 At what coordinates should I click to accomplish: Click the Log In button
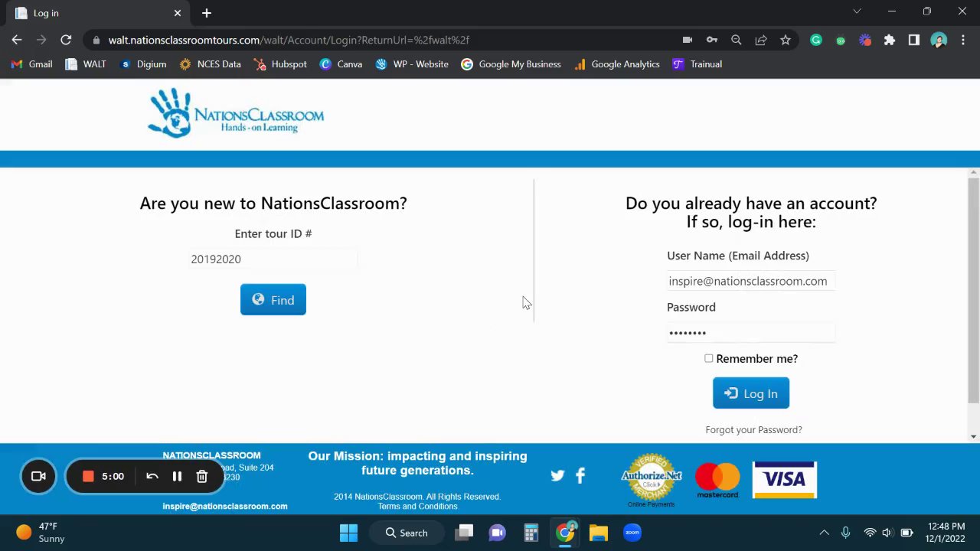click(x=750, y=393)
